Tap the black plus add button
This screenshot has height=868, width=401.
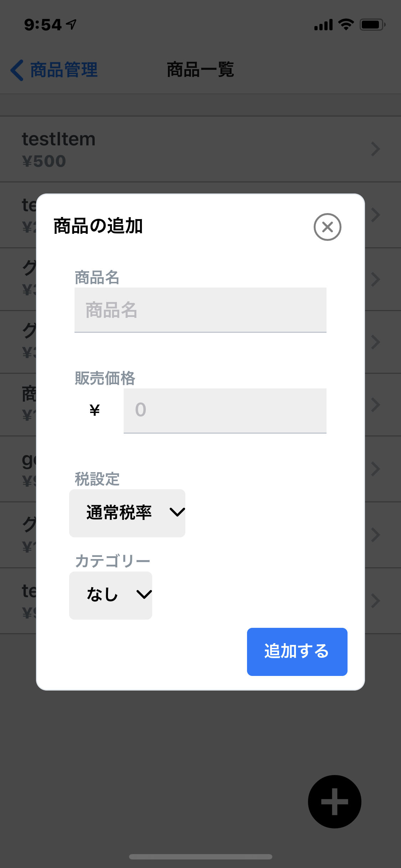pyautogui.click(x=334, y=801)
